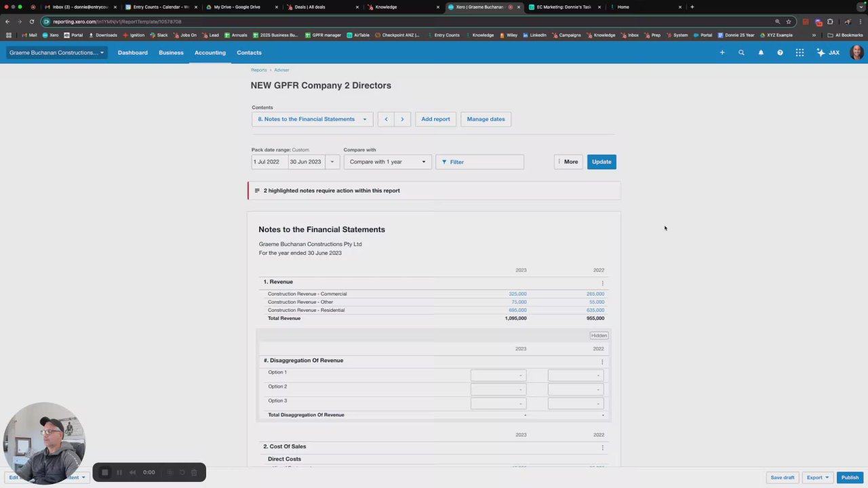This screenshot has width=868, height=488.
Task: Open the LinkedIn bookmark
Action: (x=534, y=35)
